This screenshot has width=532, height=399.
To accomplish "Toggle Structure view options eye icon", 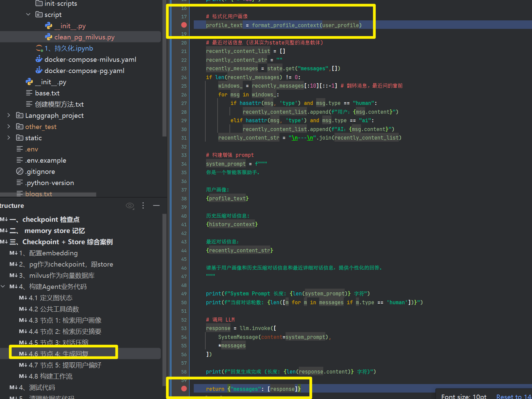I will pyautogui.click(x=130, y=205).
